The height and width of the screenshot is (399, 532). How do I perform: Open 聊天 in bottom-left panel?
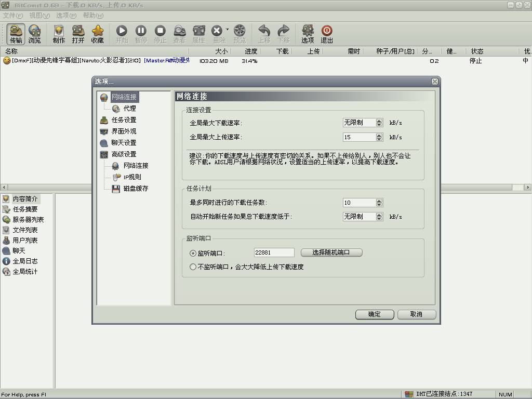pyautogui.click(x=19, y=251)
